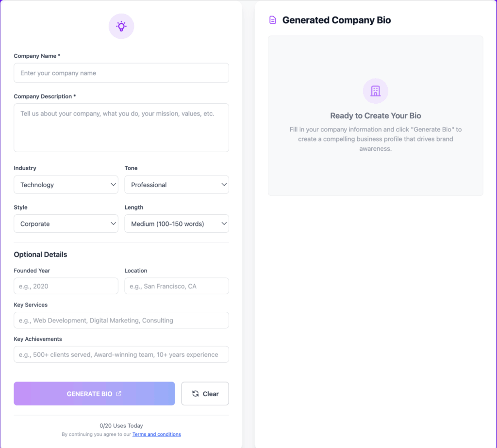Focus the Key Services text field

pyautogui.click(x=121, y=320)
